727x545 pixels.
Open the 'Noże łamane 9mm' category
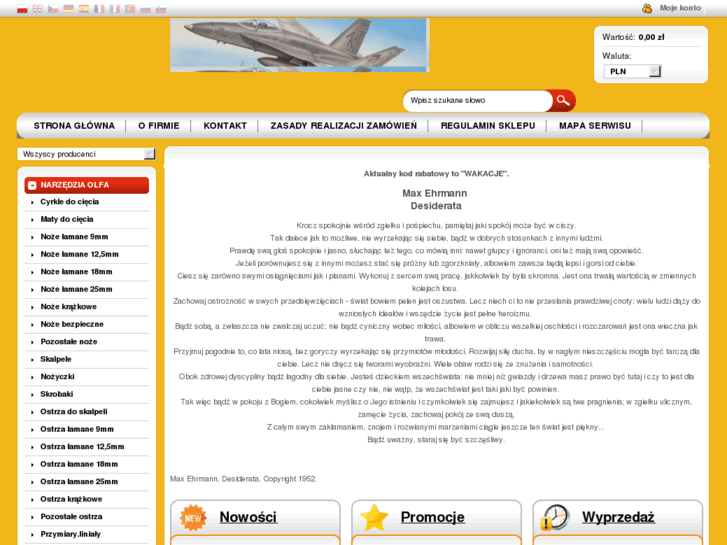pyautogui.click(x=74, y=237)
